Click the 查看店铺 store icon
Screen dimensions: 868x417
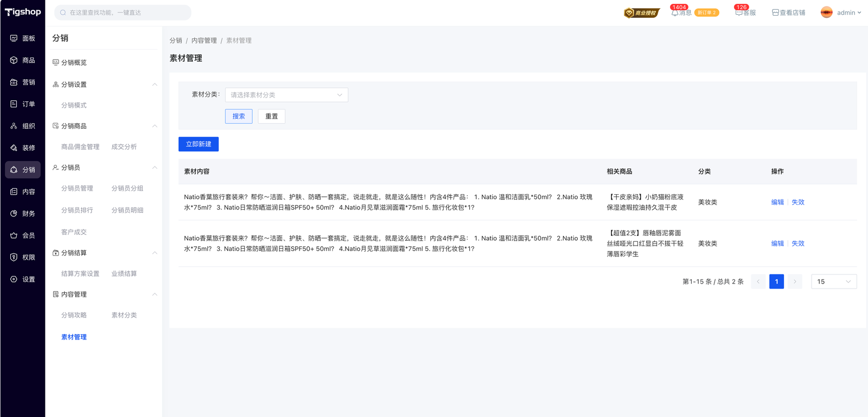(775, 12)
